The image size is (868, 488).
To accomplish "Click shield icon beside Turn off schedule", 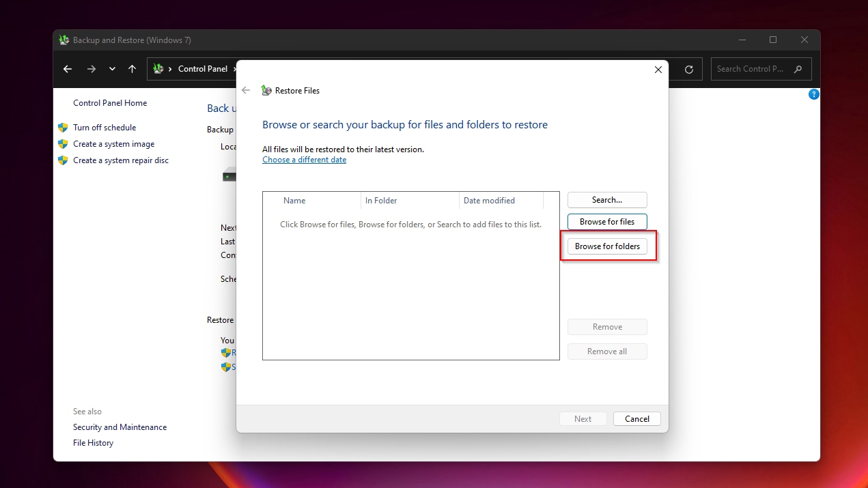I will click(63, 128).
